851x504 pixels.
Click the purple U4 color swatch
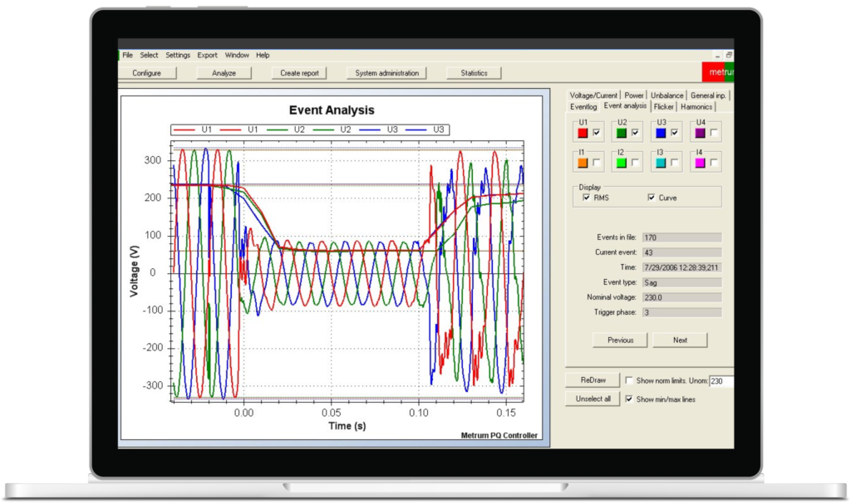coord(700,133)
